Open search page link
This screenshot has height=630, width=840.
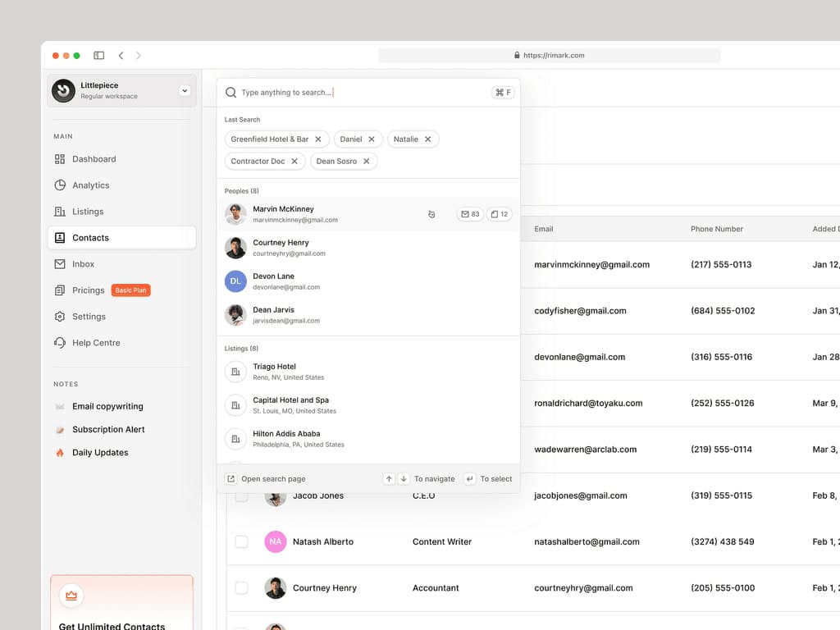(x=267, y=479)
